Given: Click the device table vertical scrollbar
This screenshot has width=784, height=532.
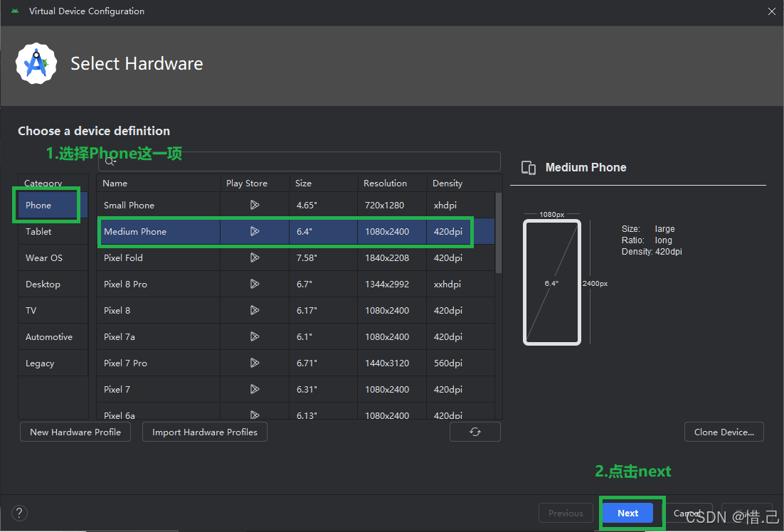Looking at the screenshot, I should (499, 233).
